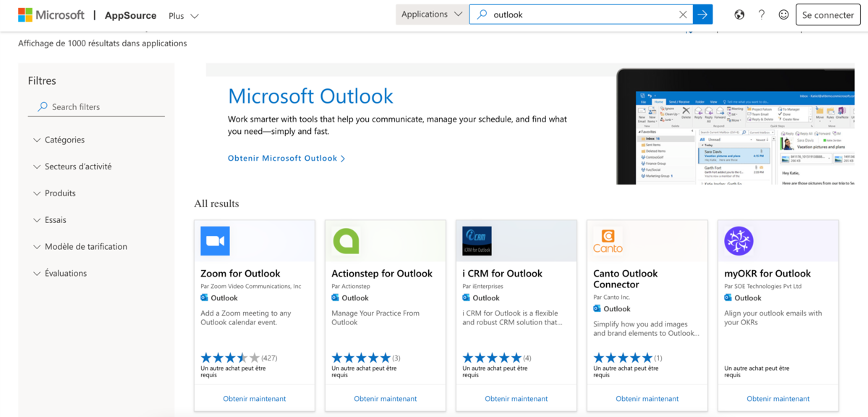Click publisher text Par SOE Technologies Pvt Ltd

pos(763,286)
